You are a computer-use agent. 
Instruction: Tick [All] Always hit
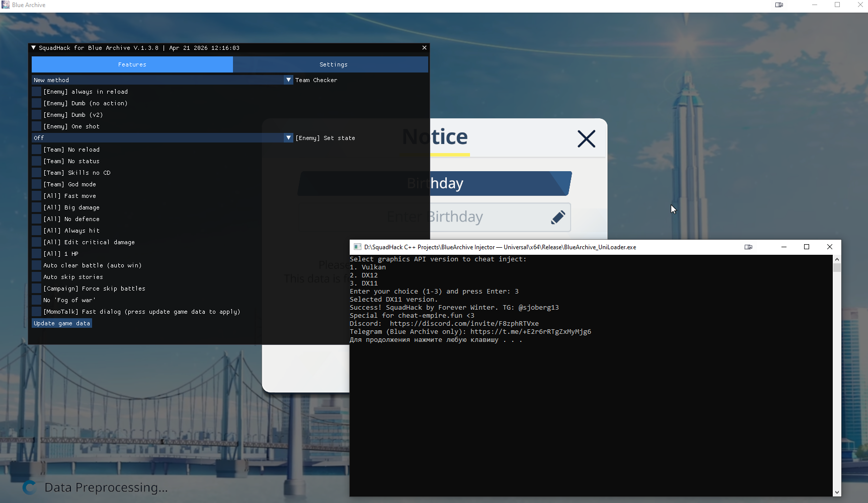coord(36,231)
